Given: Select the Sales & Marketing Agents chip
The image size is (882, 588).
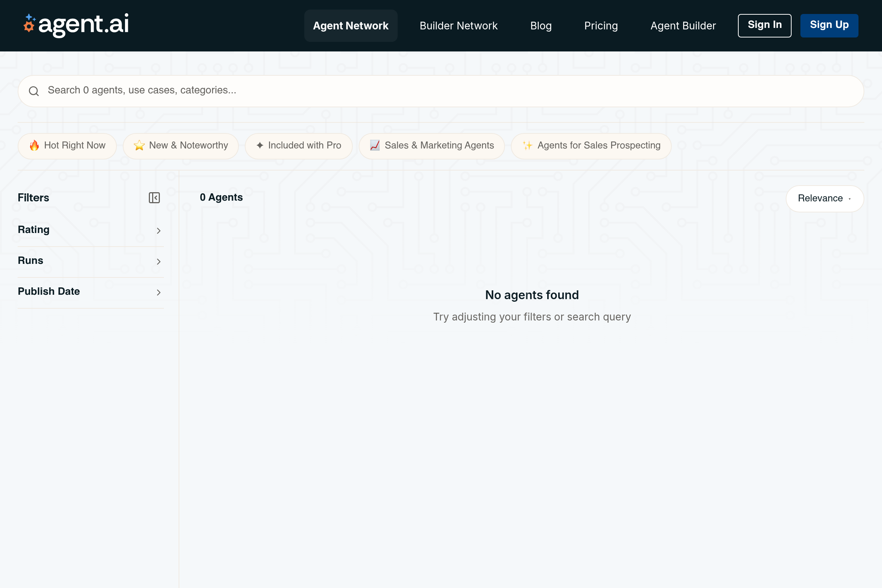Looking at the screenshot, I should (x=431, y=146).
